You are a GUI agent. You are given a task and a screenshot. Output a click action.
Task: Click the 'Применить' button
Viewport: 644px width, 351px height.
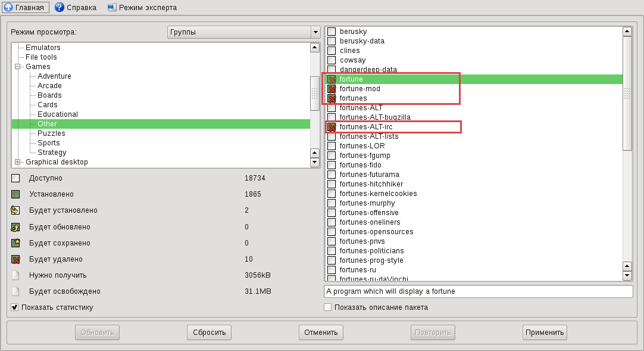[x=545, y=333]
